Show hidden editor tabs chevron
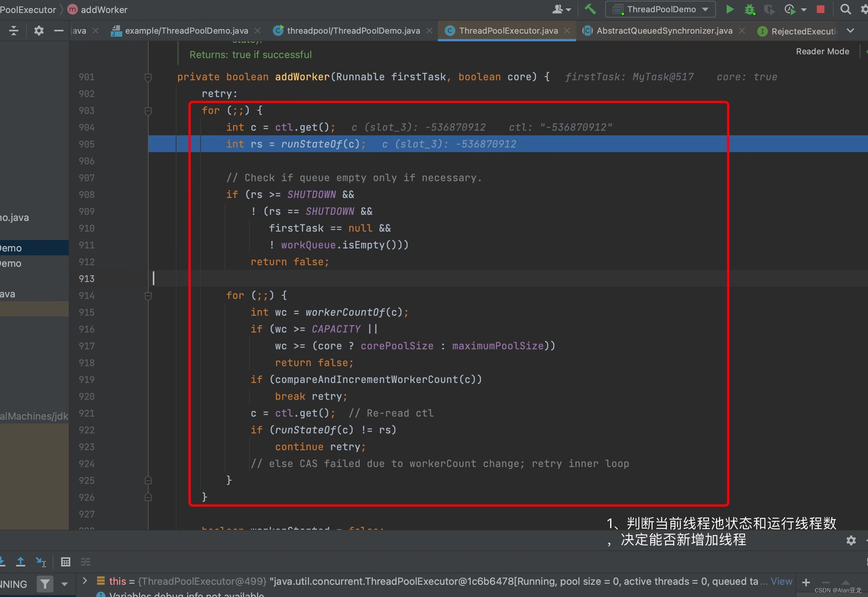 click(x=850, y=31)
